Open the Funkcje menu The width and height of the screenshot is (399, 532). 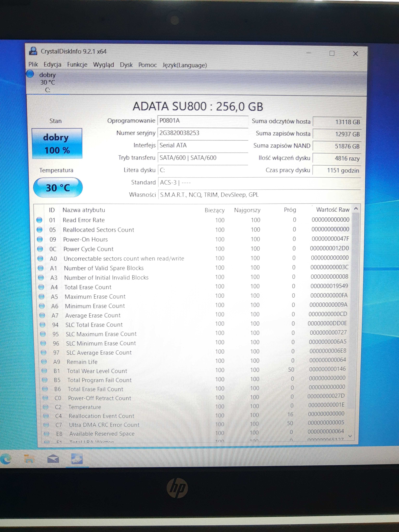77,64
